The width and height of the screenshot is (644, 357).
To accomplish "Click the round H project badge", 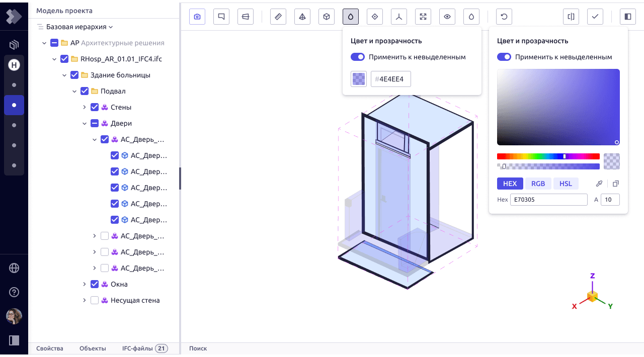I will click(x=14, y=64).
